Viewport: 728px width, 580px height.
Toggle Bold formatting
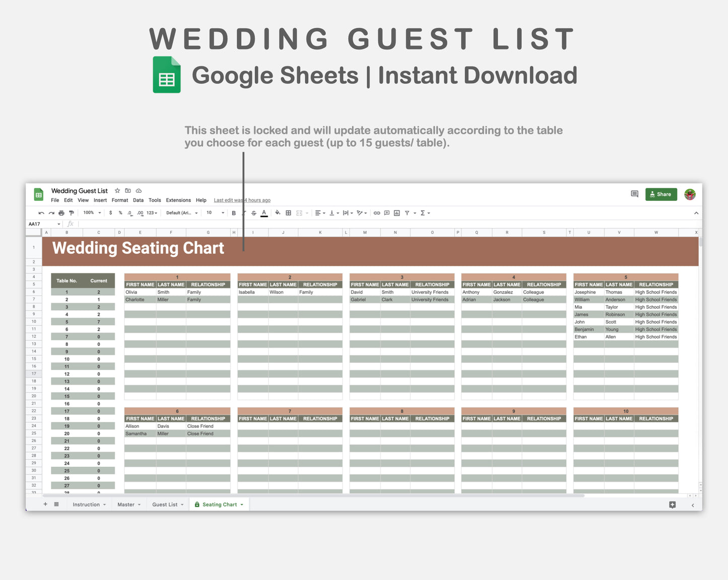click(x=233, y=212)
